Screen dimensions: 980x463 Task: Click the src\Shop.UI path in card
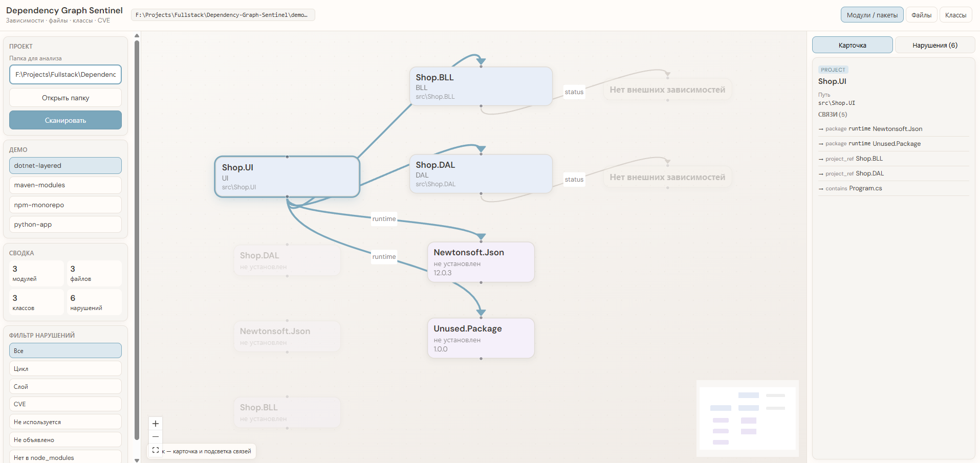click(837, 103)
